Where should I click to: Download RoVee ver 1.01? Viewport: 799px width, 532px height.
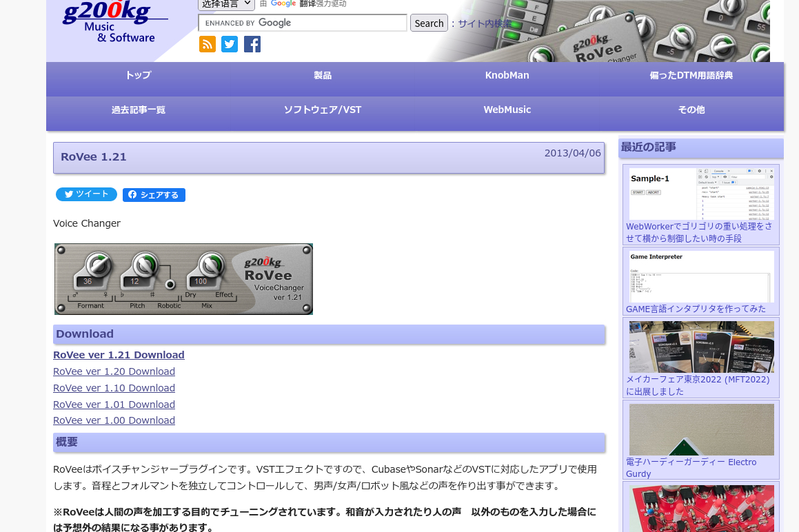click(114, 404)
